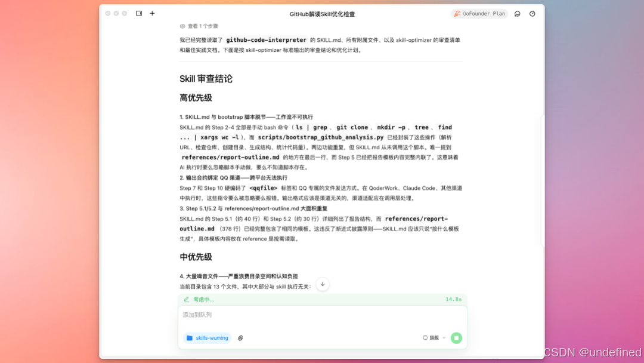Viewport: 644px width, 363px height.
Task: Click the window title GitHub解读Skill优化检查
Action: click(x=322, y=14)
